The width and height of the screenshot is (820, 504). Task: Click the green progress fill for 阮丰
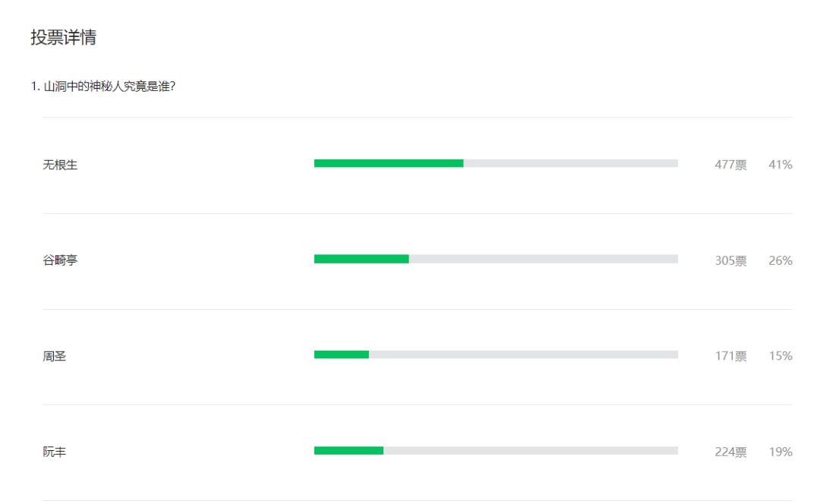(348, 450)
